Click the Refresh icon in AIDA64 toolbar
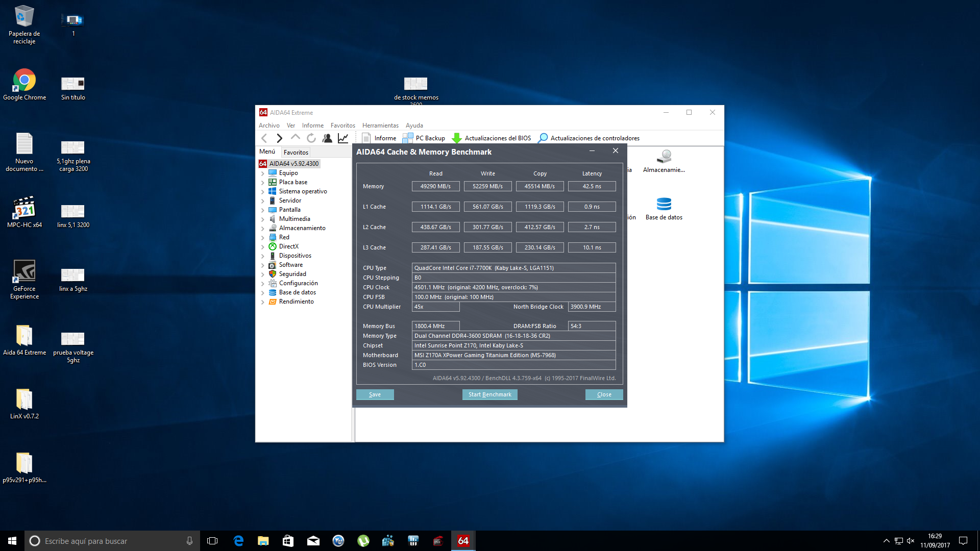980x551 pixels. pyautogui.click(x=311, y=138)
